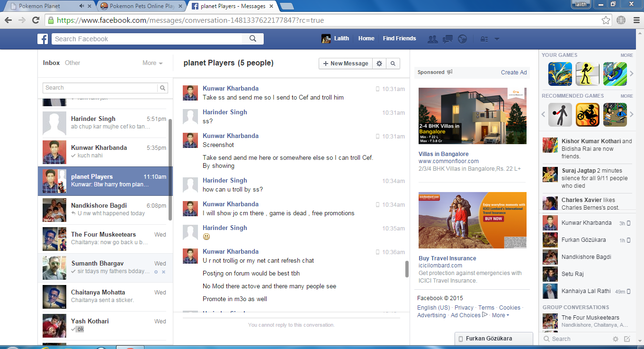Click compose new chat message icon
The width and height of the screenshot is (644, 349).
tap(627, 339)
